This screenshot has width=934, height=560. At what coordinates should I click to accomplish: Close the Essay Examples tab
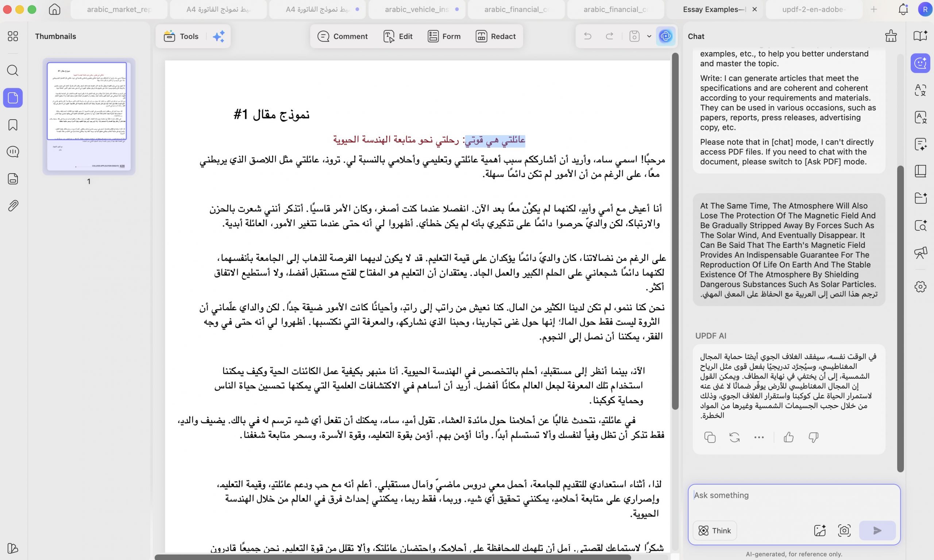point(754,9)
